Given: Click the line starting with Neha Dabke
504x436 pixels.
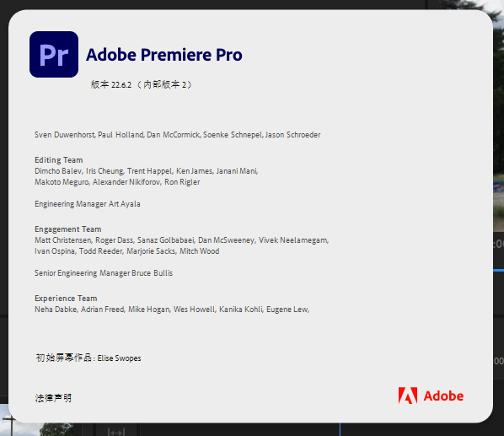Looking at the screenshot, I should coord(172,309).
